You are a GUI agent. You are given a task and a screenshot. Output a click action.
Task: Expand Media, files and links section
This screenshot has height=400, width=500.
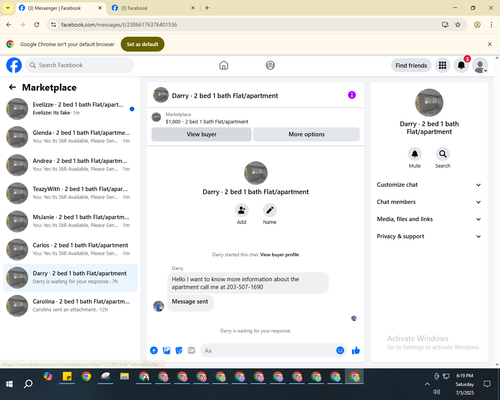pyautogui.click(x=429, y=219)
